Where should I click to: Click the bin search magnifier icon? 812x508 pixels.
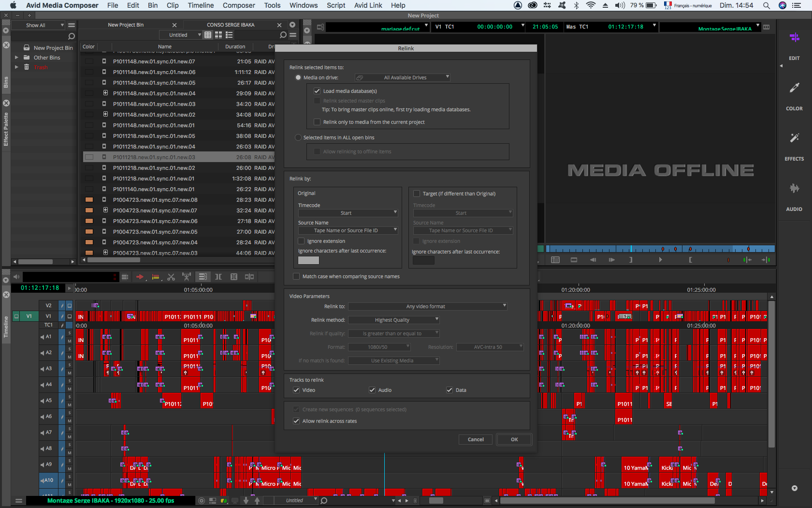[283, 35]
